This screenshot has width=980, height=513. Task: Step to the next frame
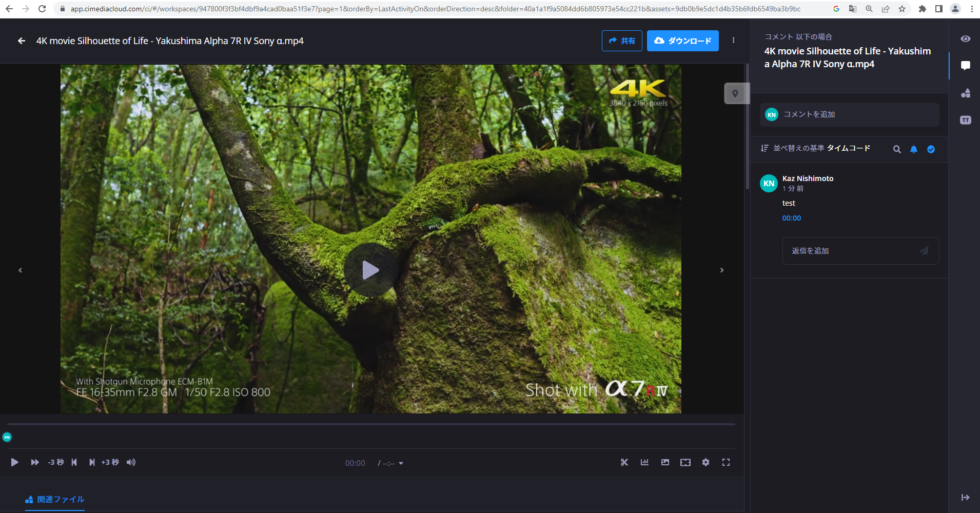point(92,462)
